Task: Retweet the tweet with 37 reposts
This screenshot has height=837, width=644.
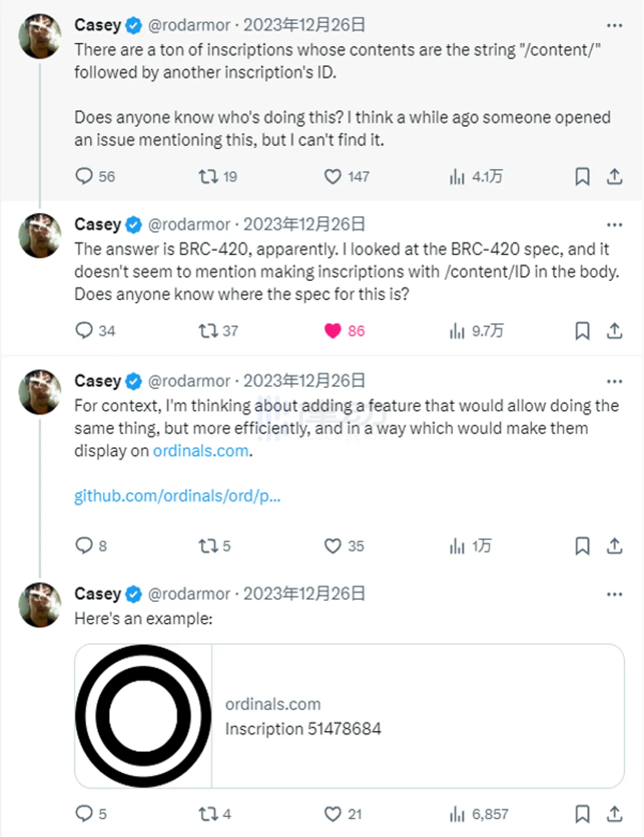Action: click(208, 331)
